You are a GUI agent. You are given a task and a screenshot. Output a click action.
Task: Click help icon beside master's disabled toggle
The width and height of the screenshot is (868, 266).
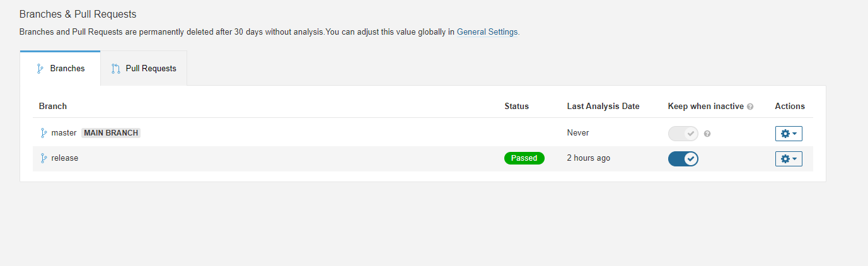click(707, 134)
